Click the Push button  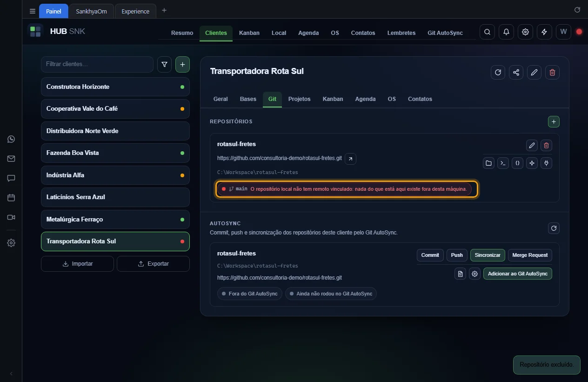[457, 255]
